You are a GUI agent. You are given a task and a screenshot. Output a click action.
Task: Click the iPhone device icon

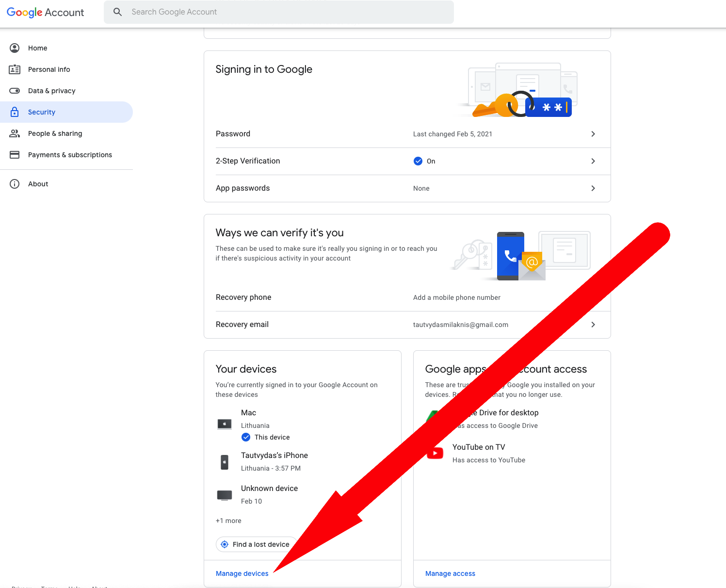pyautogui.click(x=225, y=462)
